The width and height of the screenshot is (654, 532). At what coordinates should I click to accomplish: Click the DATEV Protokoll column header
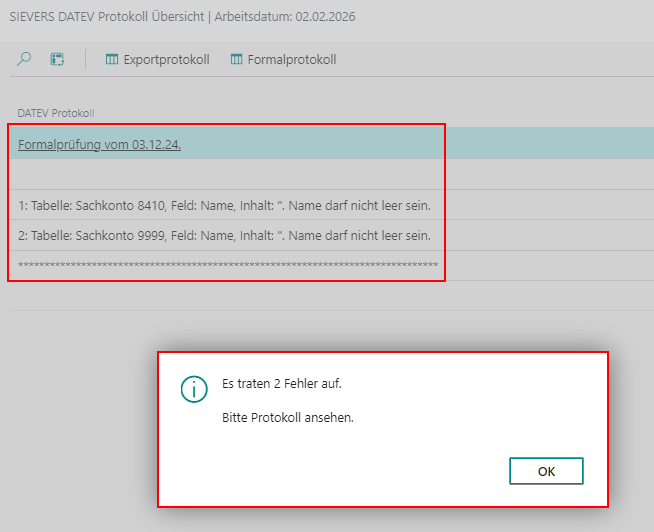[56, 113]
